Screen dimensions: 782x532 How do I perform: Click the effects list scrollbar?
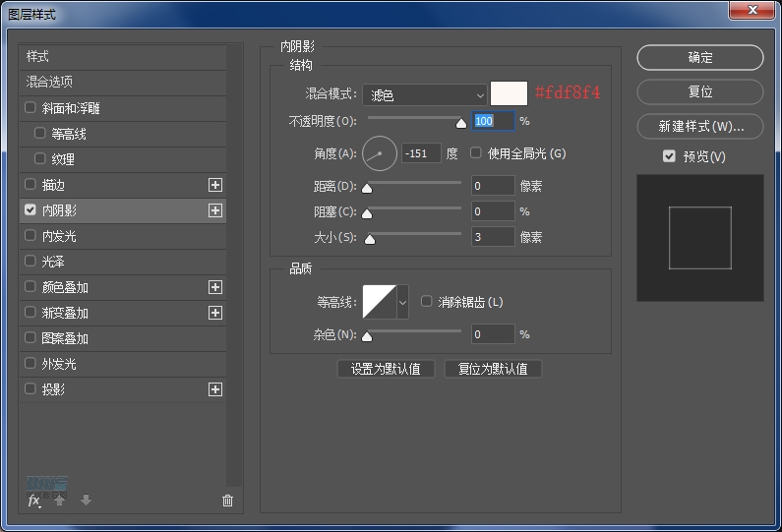[x=233, y=266]
